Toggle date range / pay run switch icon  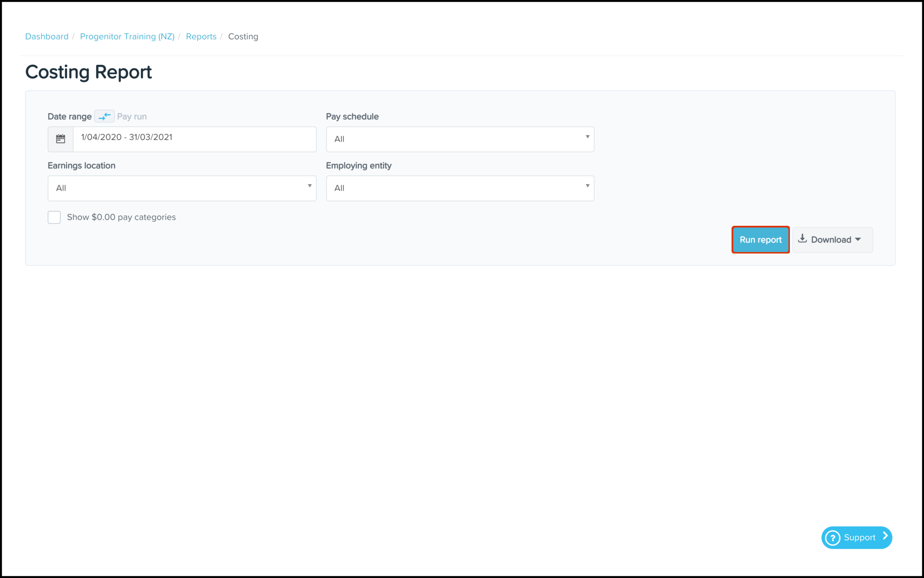[x=104, y=116]
